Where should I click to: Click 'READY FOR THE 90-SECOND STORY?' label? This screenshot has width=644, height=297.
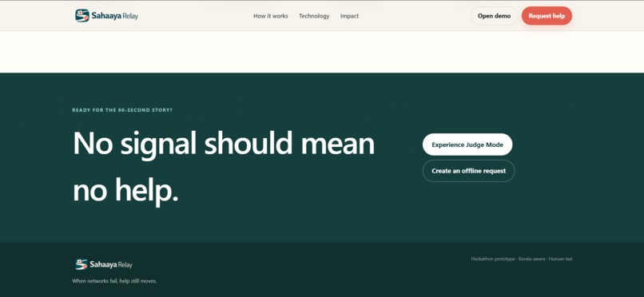click(x=122, y=110)
